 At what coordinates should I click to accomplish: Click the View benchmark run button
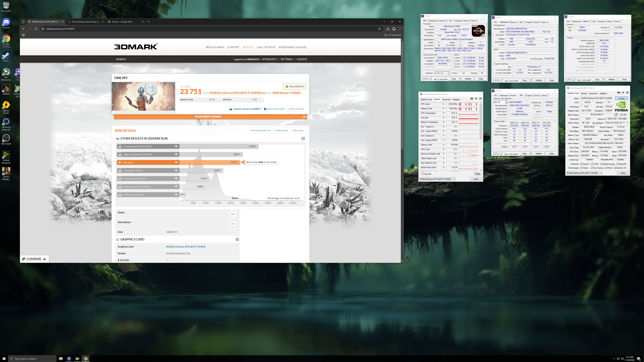click(260, 130)
